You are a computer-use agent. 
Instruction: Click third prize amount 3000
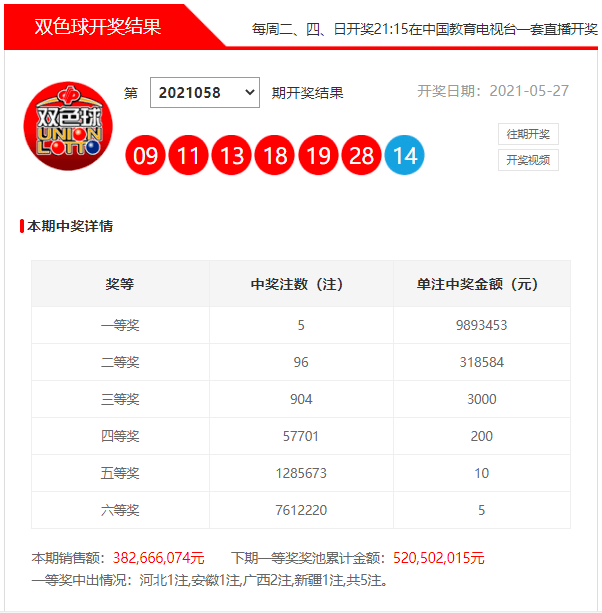[x=482, y=399]
